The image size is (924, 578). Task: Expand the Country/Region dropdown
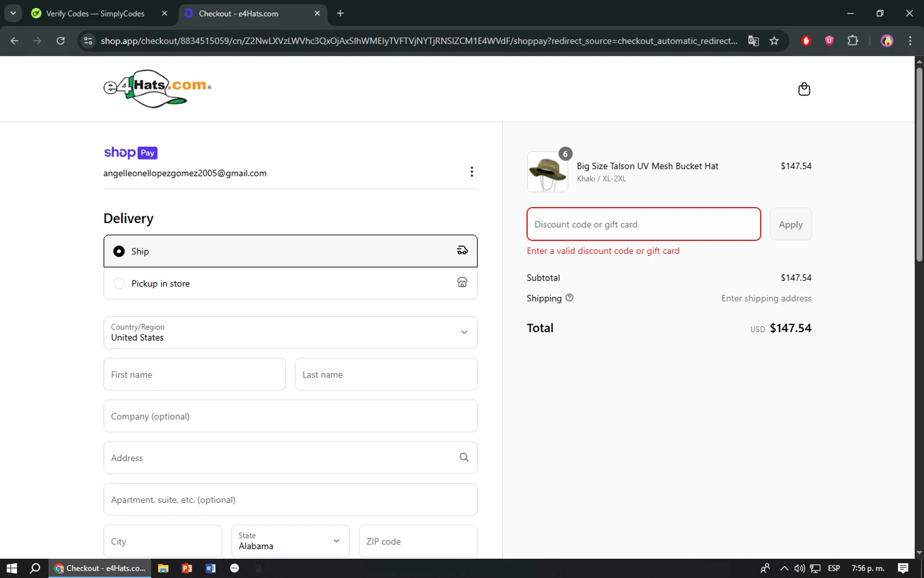tap(290, 332)
